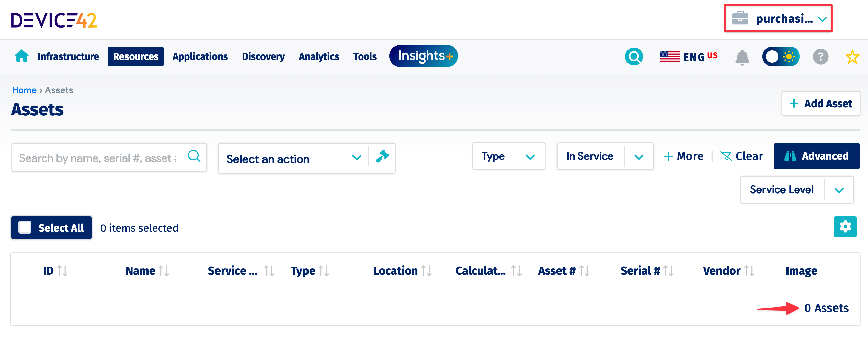868x364 pixels.
Task: Click the favorites star icon
Action: coord(852,56)
